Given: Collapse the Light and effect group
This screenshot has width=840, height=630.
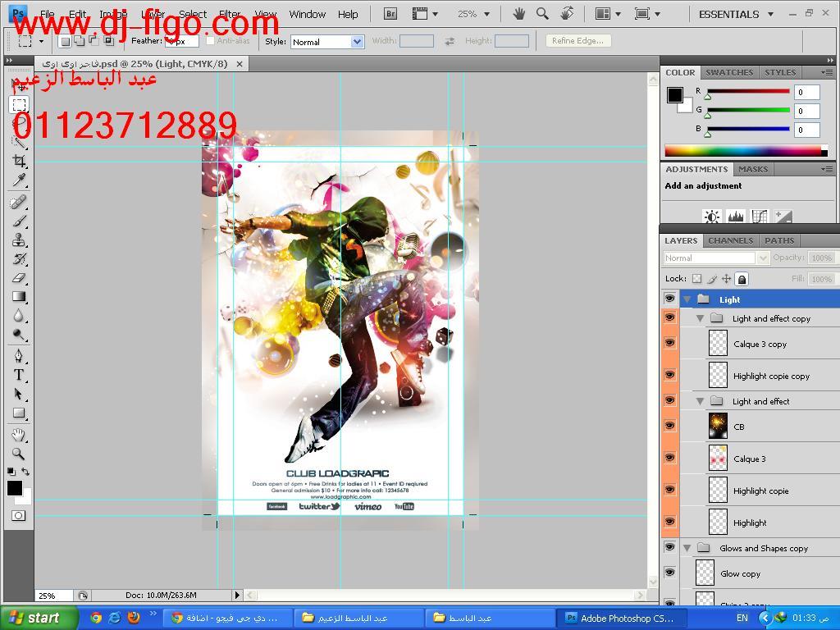Looking at the screenshot, I should [x=701, y=401].
